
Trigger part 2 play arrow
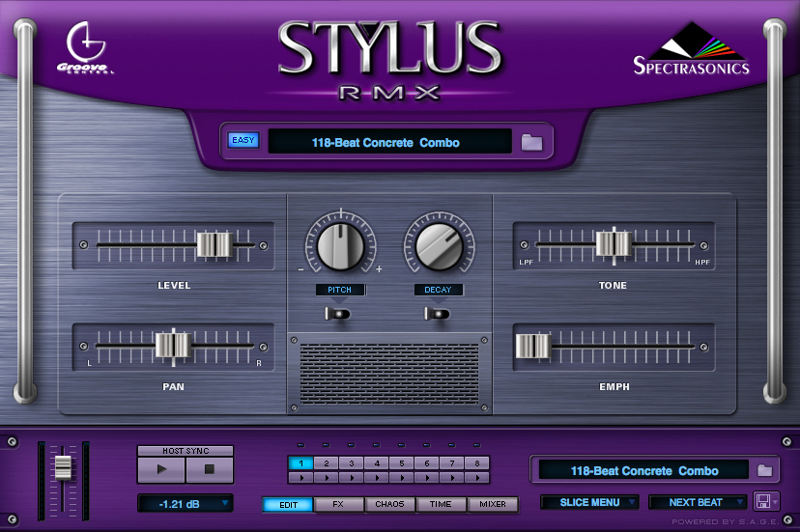pyautogui.click(x=326, y=478)
